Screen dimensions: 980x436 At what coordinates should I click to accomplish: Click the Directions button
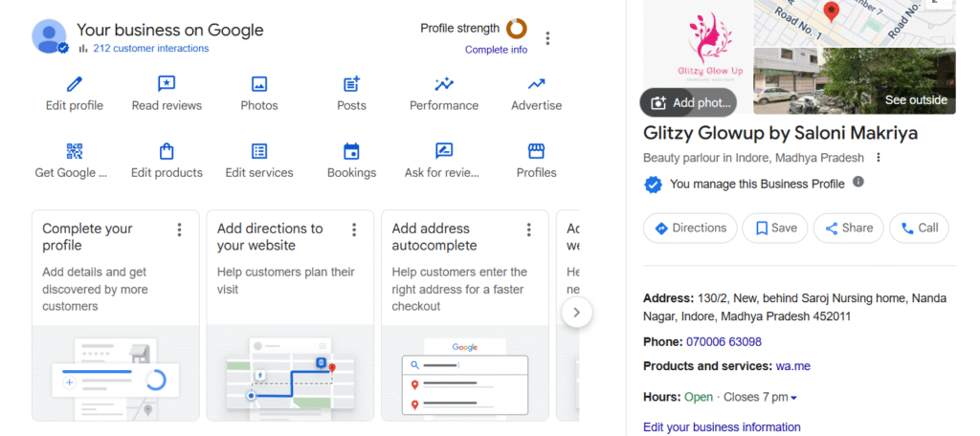[x=691, y=228]
